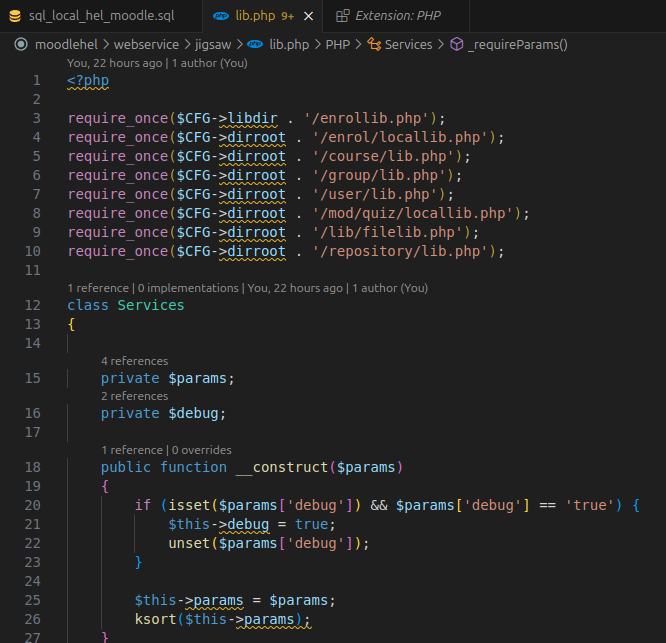Click the database icon on the SQL tab
The height and width of the screenshot is (643, 666).
click(15, 16)
